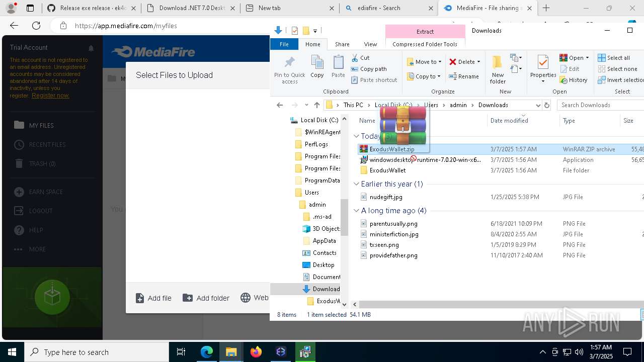644x362 pixels.
Task: Click refresh button beside address bar
Action: coord(547,105)
